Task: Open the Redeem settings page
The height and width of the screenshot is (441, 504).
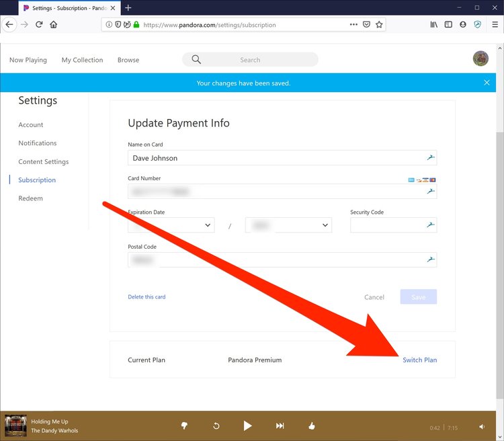Action: tap(30, 198)
